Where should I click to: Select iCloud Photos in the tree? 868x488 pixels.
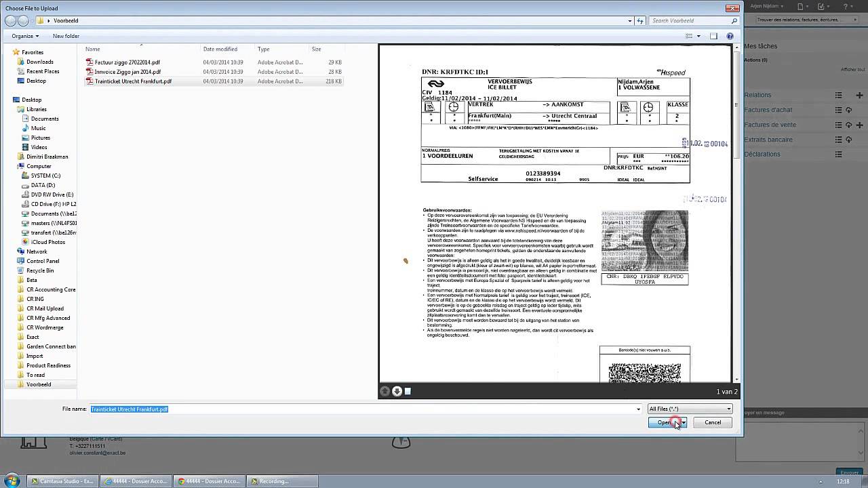click(48, 242)
